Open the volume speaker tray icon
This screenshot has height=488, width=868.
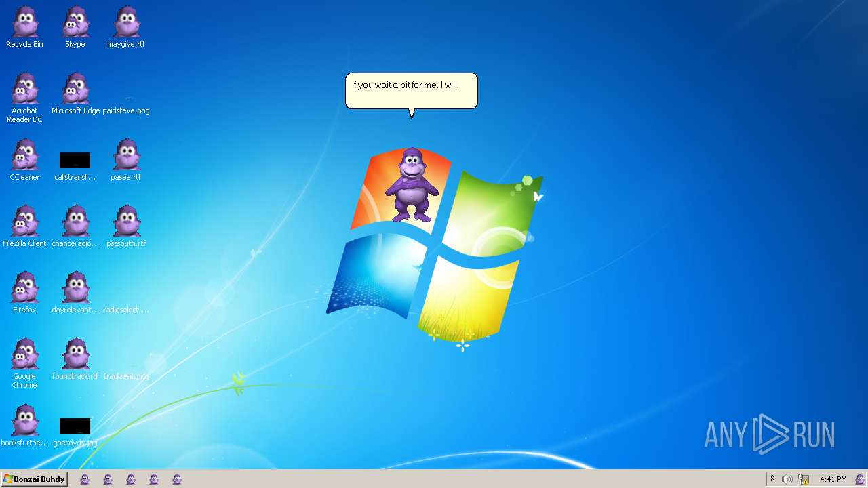[787, 479]
